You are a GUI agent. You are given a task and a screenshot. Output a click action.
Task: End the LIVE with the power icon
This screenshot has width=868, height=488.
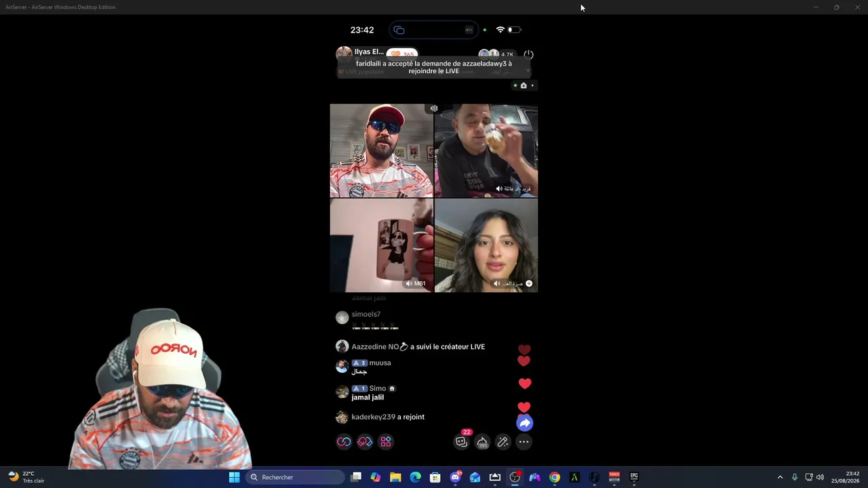click(528, 54)
